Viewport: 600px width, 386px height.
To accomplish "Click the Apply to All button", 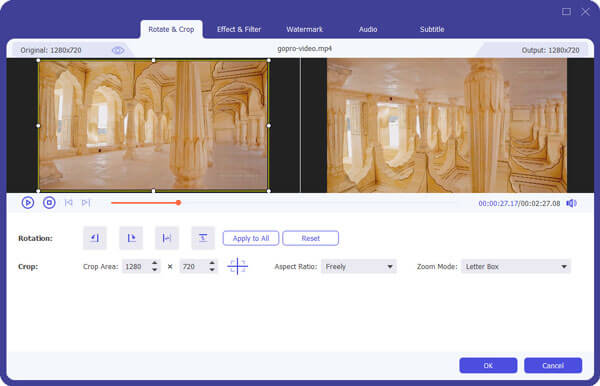I will click(251, 238).
